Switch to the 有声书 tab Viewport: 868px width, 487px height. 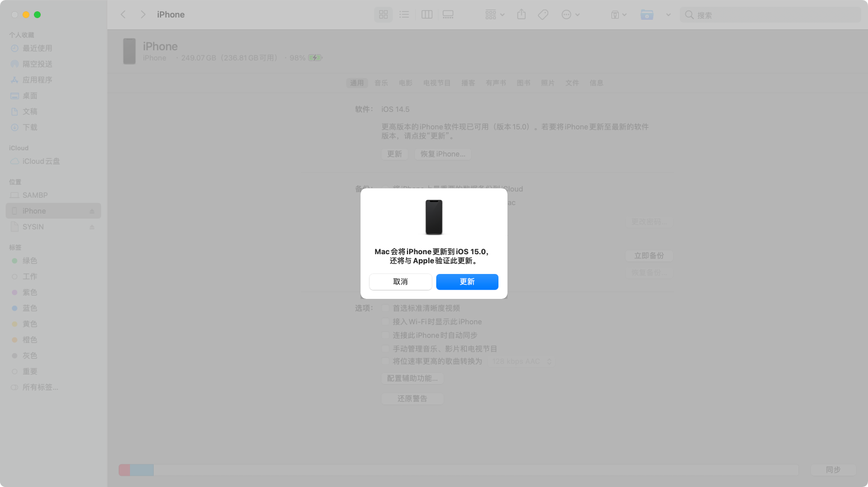[x=496, y=83]
